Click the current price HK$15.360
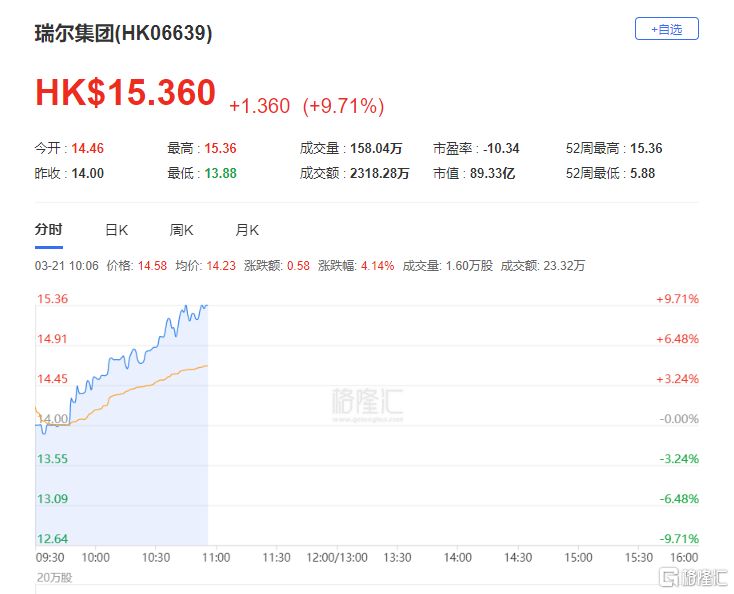 tap(125, 92)
